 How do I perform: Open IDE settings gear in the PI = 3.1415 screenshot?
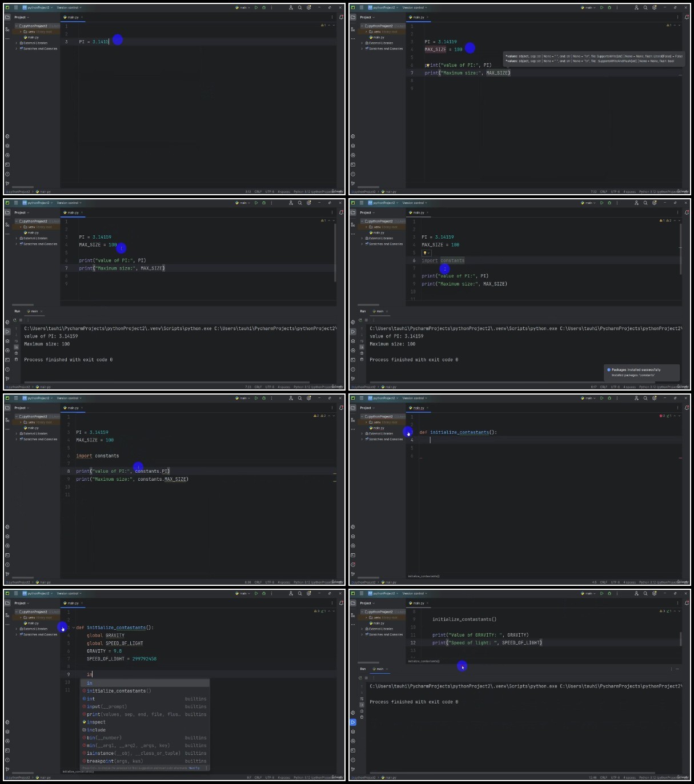(309, 8)
